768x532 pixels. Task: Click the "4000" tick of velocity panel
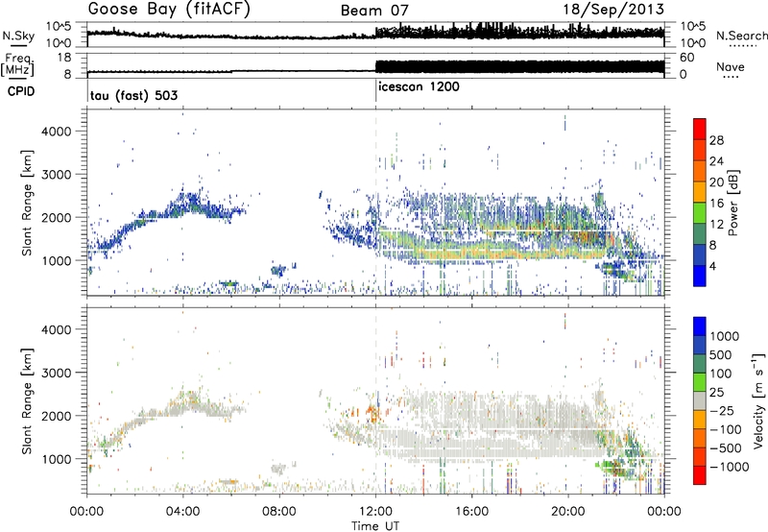(x=57, y=329)
